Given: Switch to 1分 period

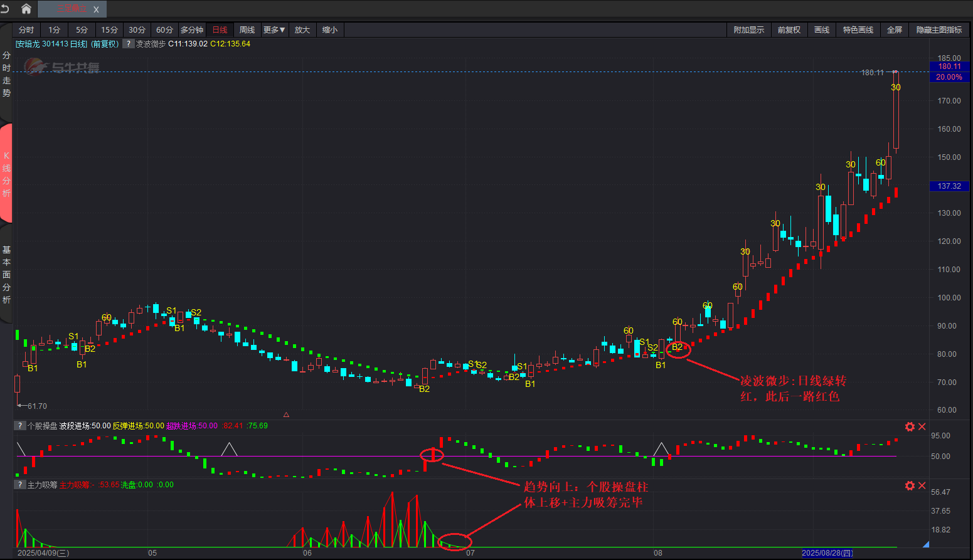Looking at the screenshot, I should click(x=55, y=30).
